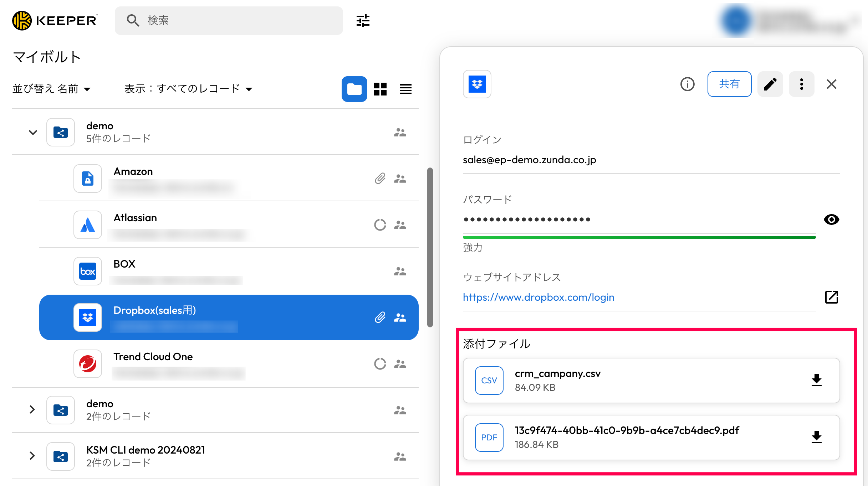The image size is (868, 486).
Task: Click the 13c9f474-40bb-41c0-9b9b-a4ce7cb4dec9.pdf attachment
Action: click(651, 438)
